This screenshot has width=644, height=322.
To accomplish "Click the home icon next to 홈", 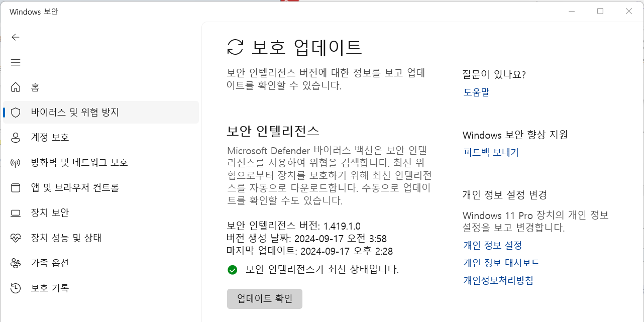I will point(16,87).
